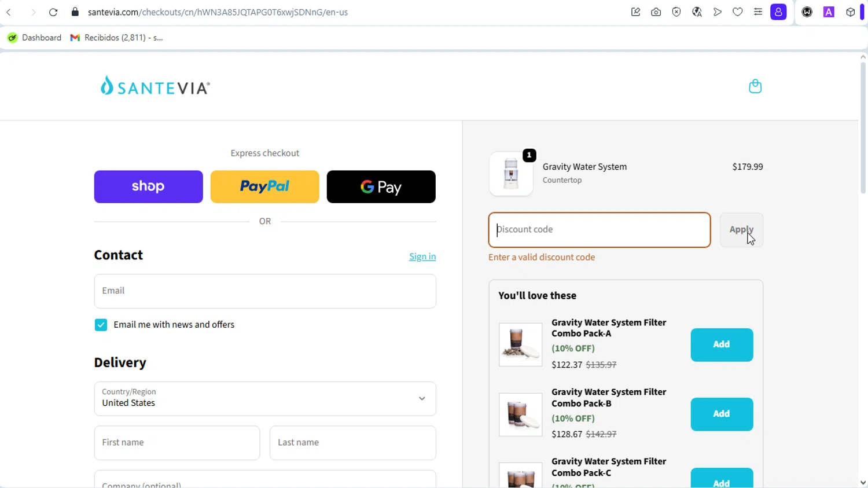Open the purple profile account icon
868x488 pixels.
click(779, 12)
